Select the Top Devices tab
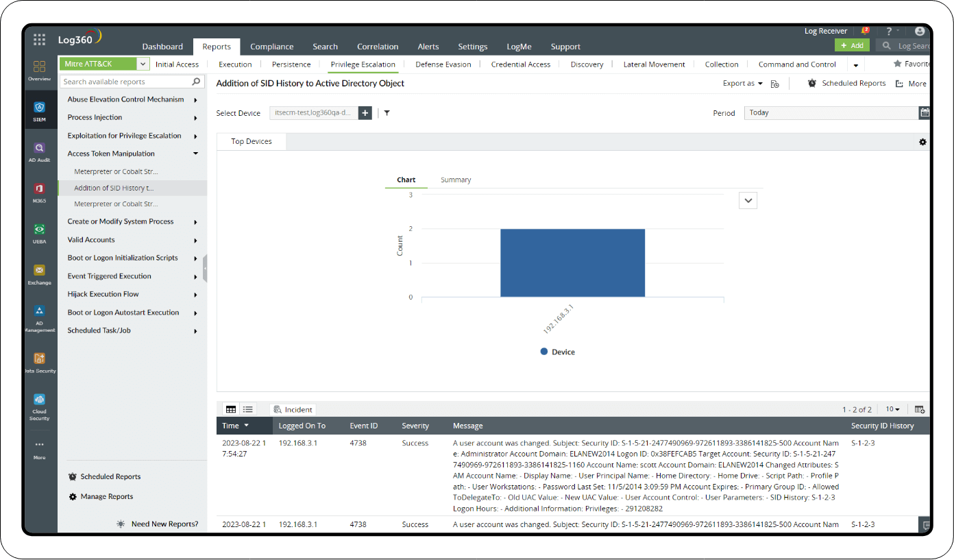This screenshot has width=954, height=560. 252,141
